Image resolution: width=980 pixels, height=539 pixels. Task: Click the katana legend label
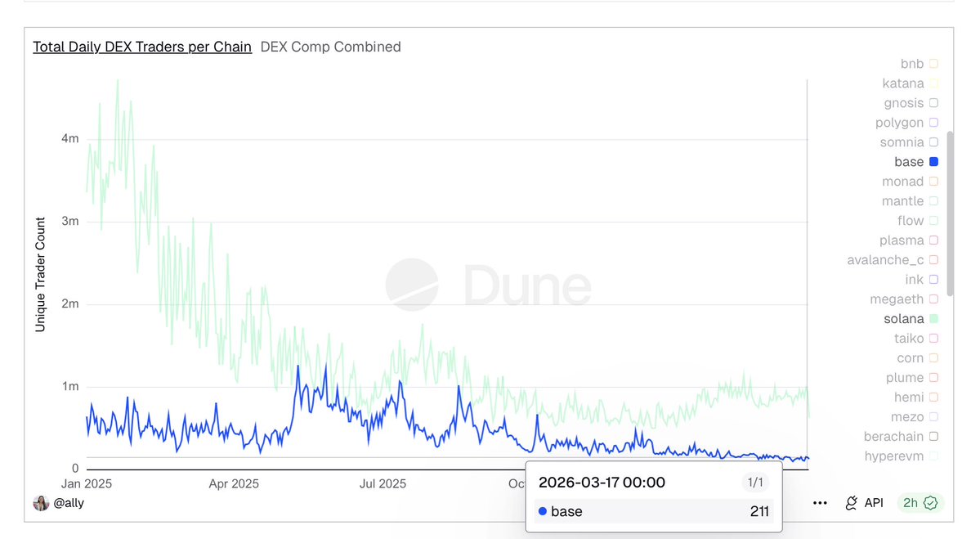(x=903, y=83)
